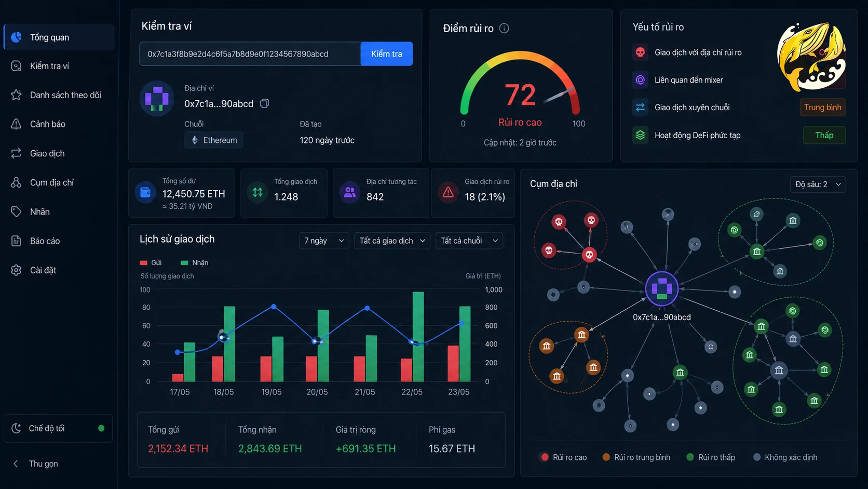The width and height of the screenshot is (868, 489).
Task: Click the Không xác định legend
Action: pos(785,457)
